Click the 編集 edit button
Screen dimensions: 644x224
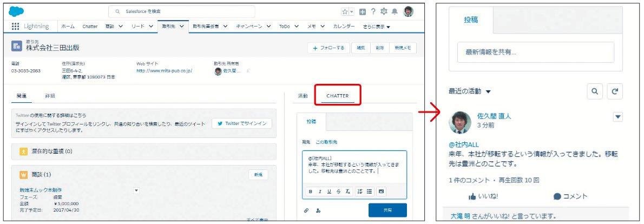tap(360, 48)
